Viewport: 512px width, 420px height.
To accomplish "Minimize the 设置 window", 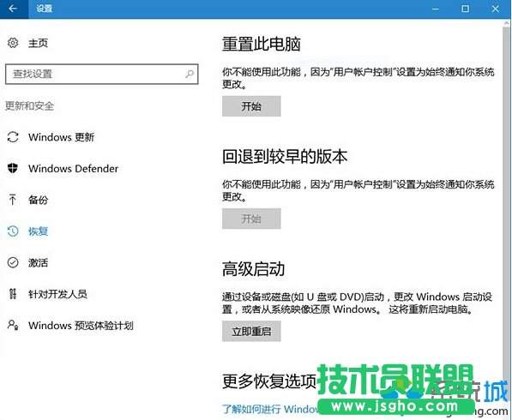I will pos(435,9).
